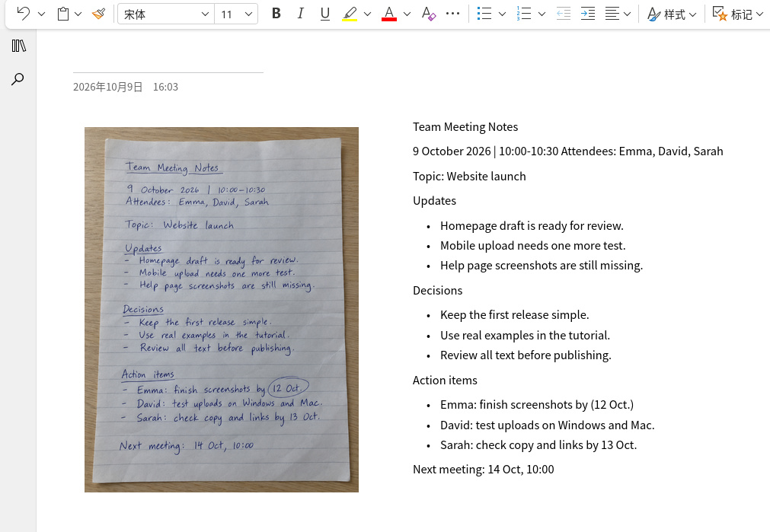Click the 'Updates' heading text
770x532 pixels.
pyautogui.click(x=434, y=201)
